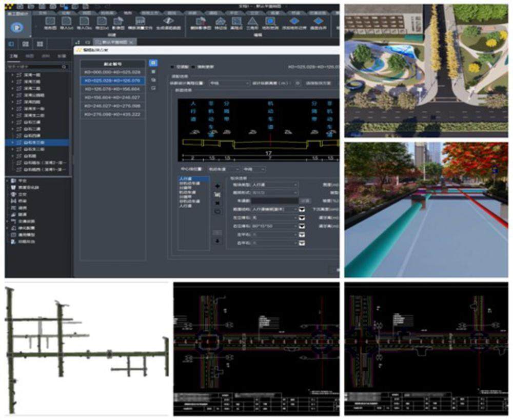
Task: Click the image/photo import ribbon icon
Action: (x=119, y=22)
